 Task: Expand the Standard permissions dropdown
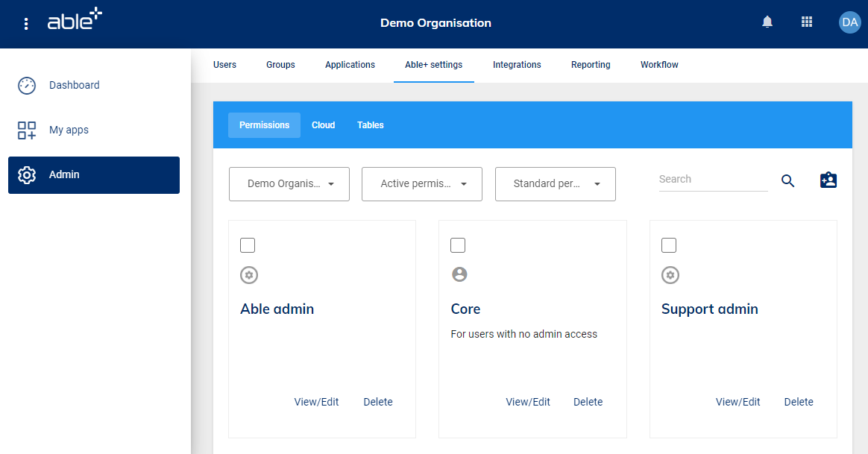click(x=556, y=184)
